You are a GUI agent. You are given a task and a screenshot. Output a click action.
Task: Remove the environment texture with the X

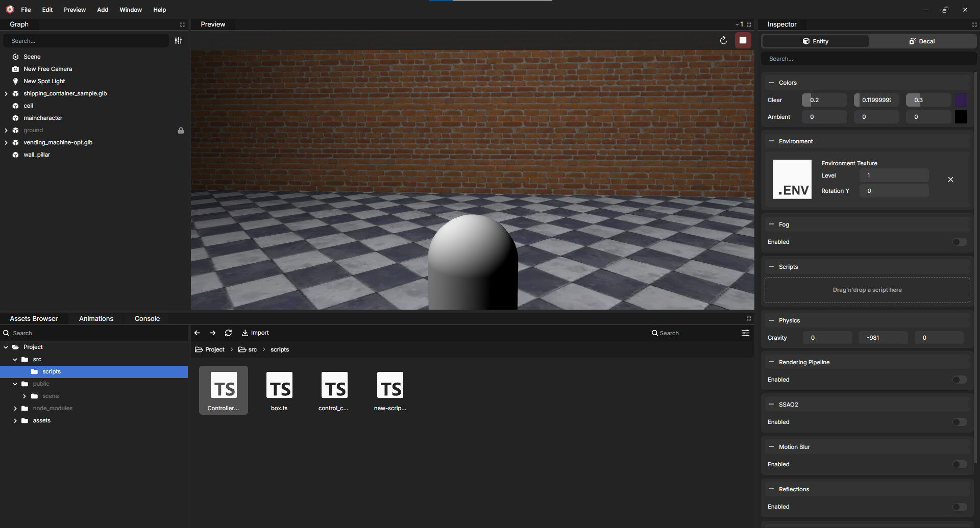(x=950, y=180)
